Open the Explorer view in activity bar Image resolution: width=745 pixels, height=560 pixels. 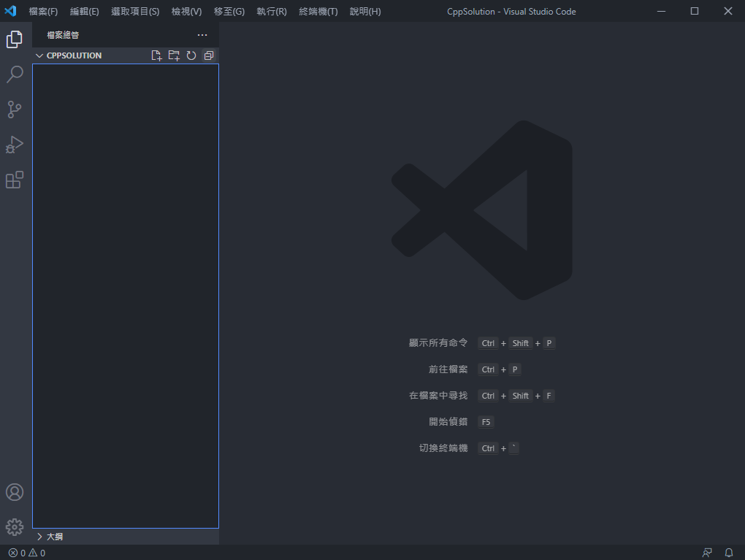click(x=15, y=39)
